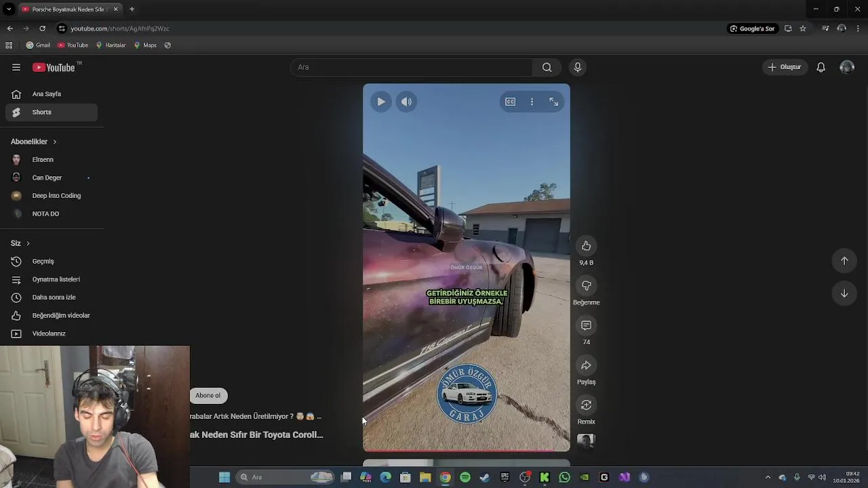Open the Chrome tab search dropdown
Screen dimensions: 868x488
tap(9, 9)
